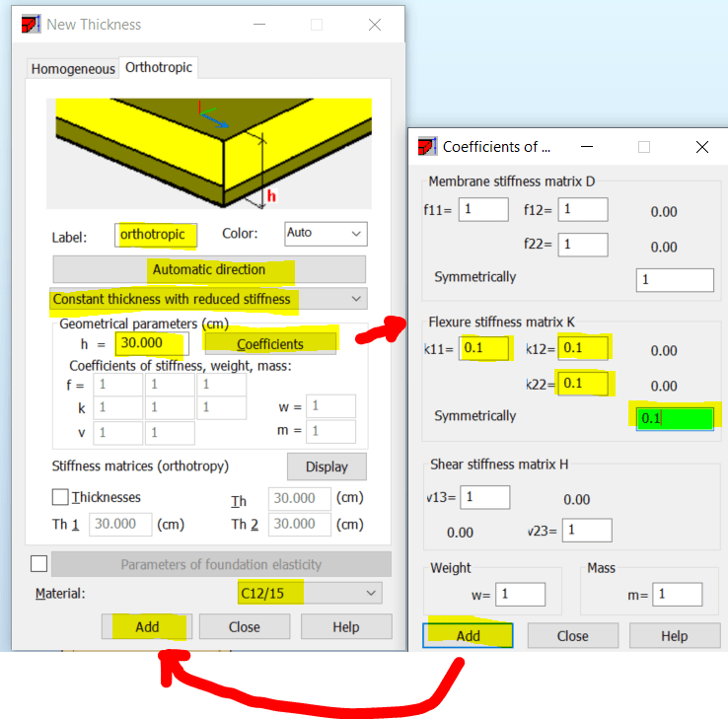Tick the foundation elasticity checkbox
728x719 pixels.
coord(39,564)
